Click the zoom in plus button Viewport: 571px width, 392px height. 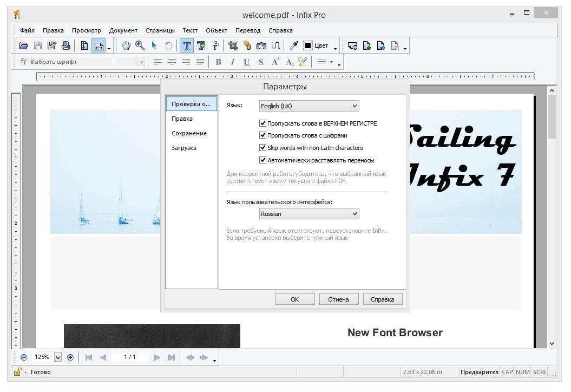(70, 357)
